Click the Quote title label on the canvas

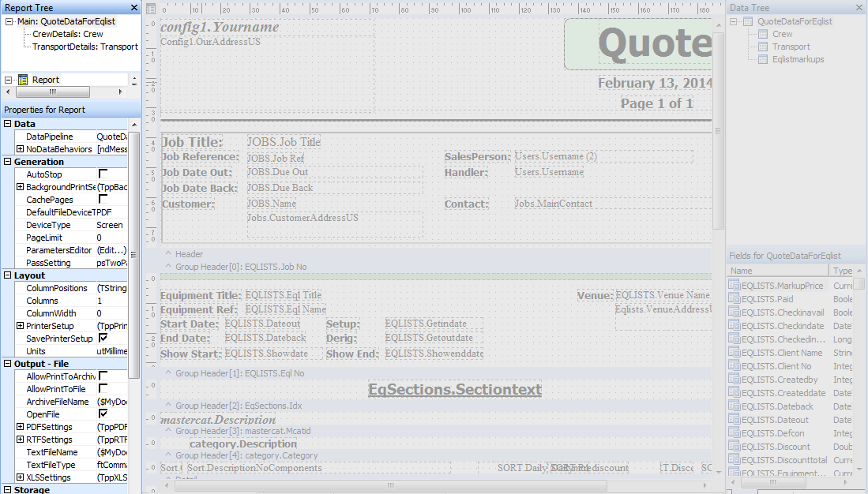coord(655,44)
